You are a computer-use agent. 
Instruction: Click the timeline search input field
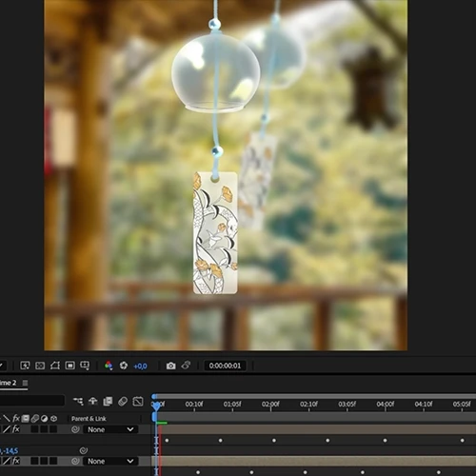point(31,401)
